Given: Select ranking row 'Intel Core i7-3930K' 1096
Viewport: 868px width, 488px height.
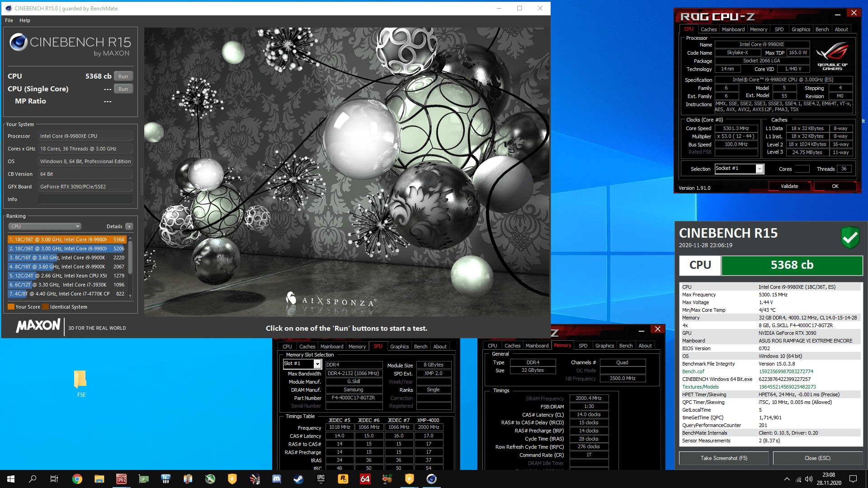Looking at the screenshot, I should (66, 285).
